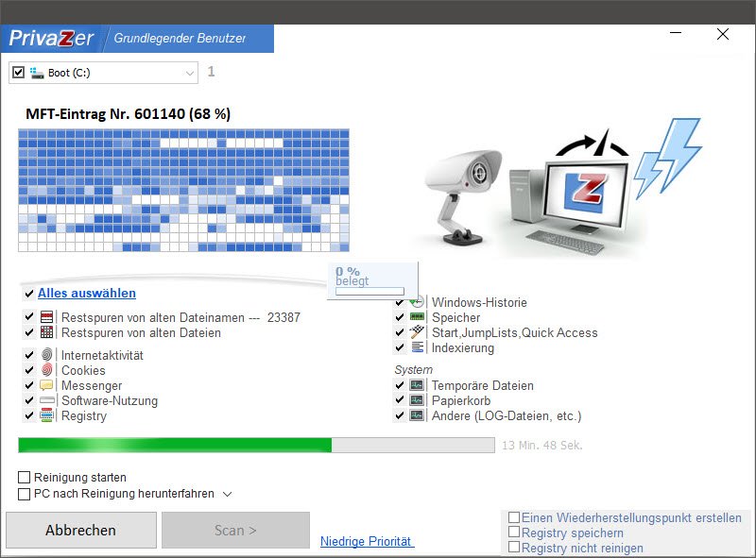Enable Registry nicht reinigen checkbox
This screenshot has height=558, width=756.
point(514,547)
